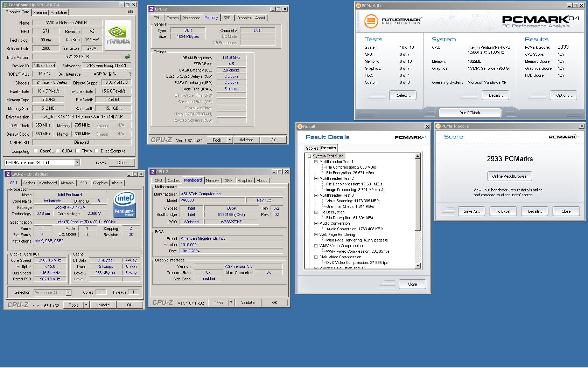The height and width of the screenshot is (368, 588).
Task: Toggle the DirectCompute checkbox
Action: coord(97,151)
